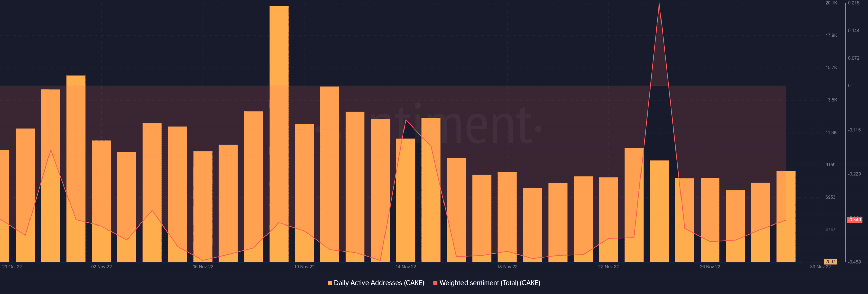Click the 20.1K axis value
868x294 pixels.
click(831, 3)
